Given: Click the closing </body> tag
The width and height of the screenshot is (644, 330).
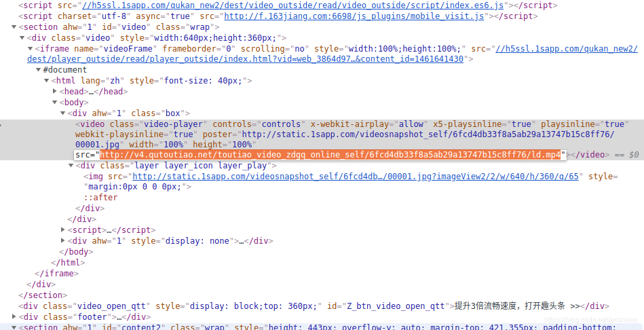Looking at the screenshot, I should click(76, 251).
